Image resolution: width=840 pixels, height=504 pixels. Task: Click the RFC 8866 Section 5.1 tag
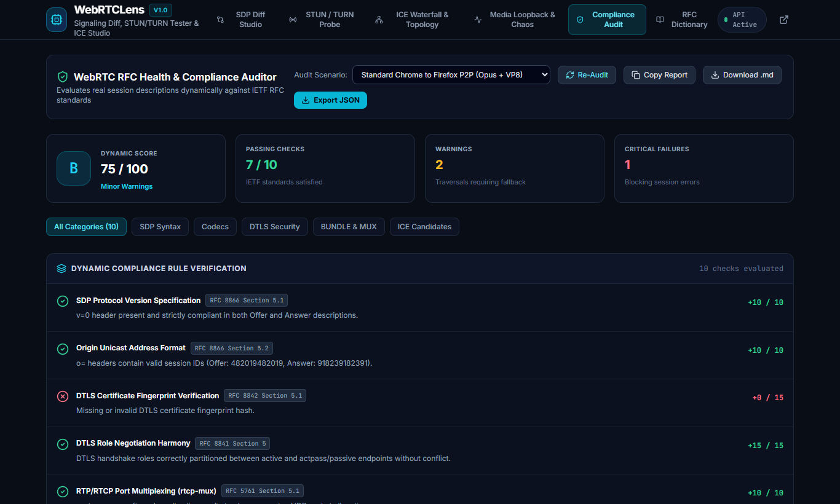click(247, 301)
